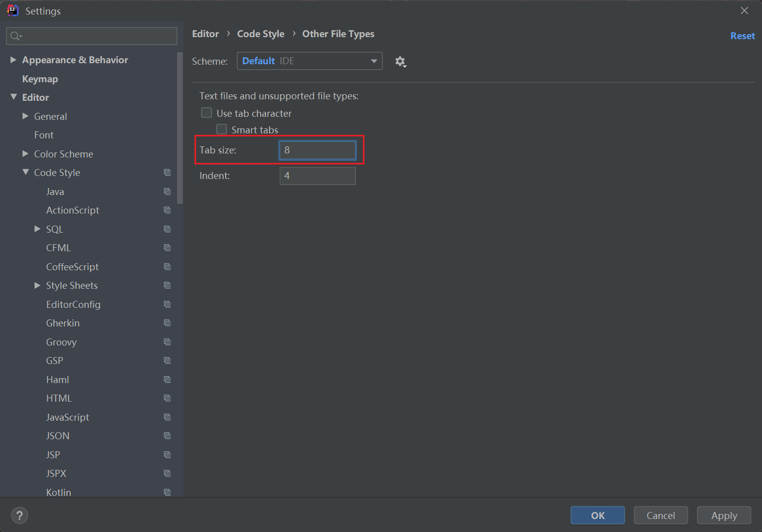Click the copy icon beside GSP
Screen dimensions: 762x532
pos(167,361)
